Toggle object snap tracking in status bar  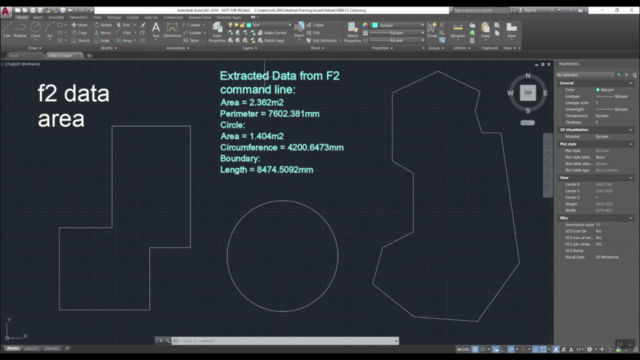click(536, 349)
